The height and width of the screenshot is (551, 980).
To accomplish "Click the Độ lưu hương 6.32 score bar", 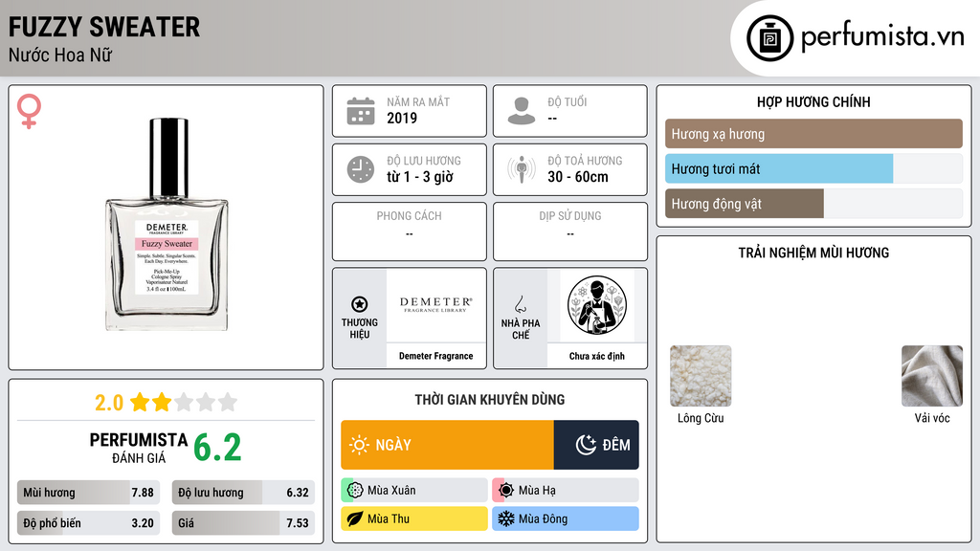I will (243, 493).
